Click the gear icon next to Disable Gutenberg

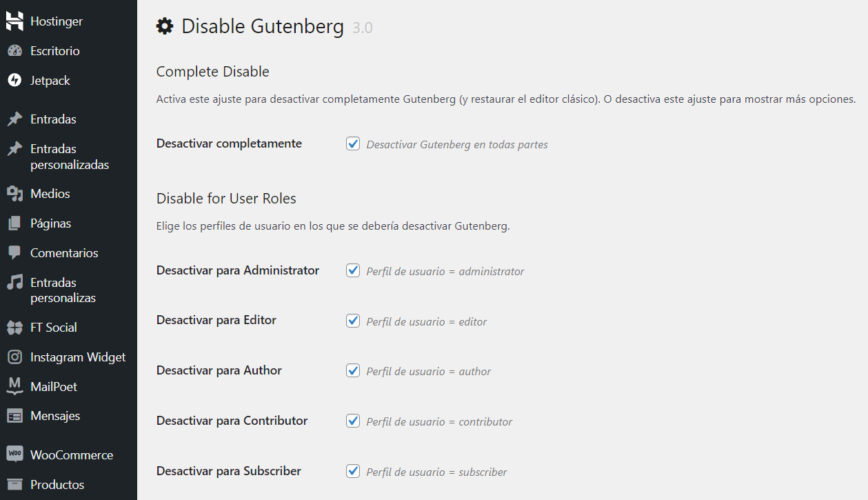164,26
